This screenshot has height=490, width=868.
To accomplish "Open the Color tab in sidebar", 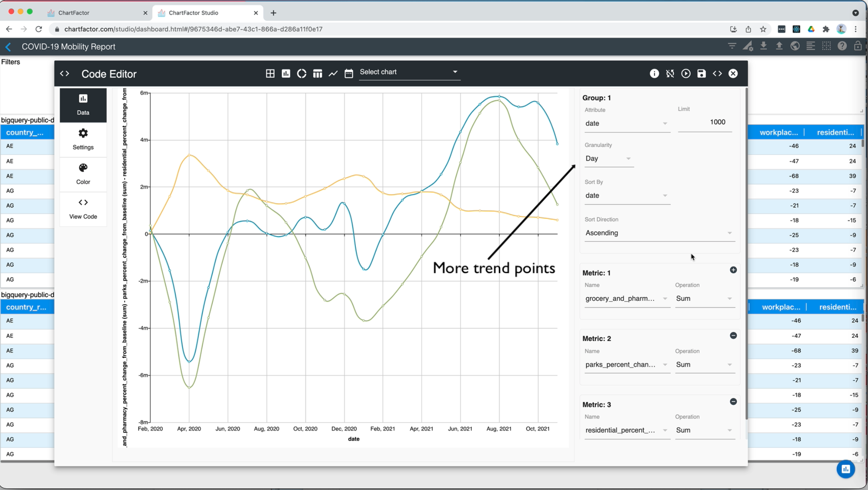I will click(x=83, y=174).
